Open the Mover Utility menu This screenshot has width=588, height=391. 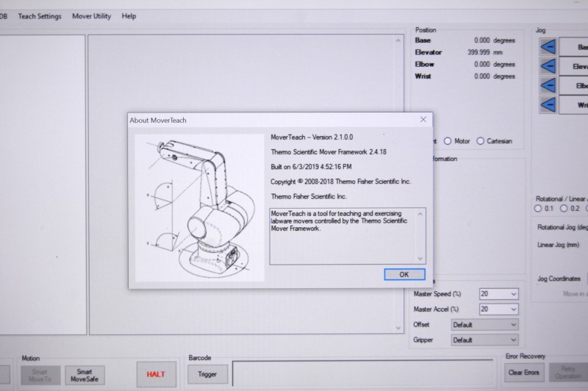click(91, 16)
